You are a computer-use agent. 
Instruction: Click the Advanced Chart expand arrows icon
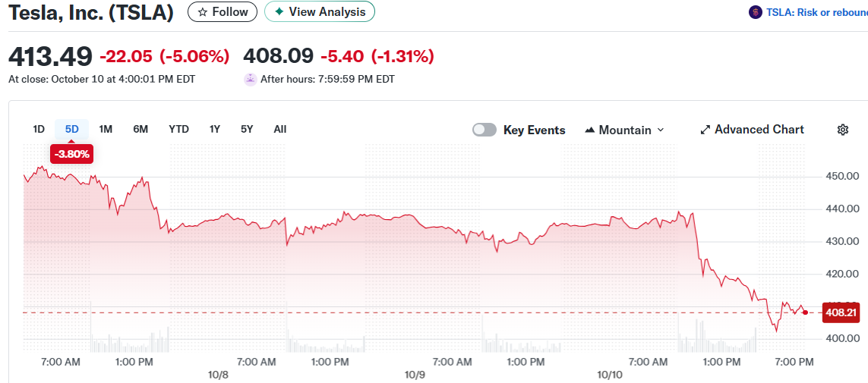(705, 130)
